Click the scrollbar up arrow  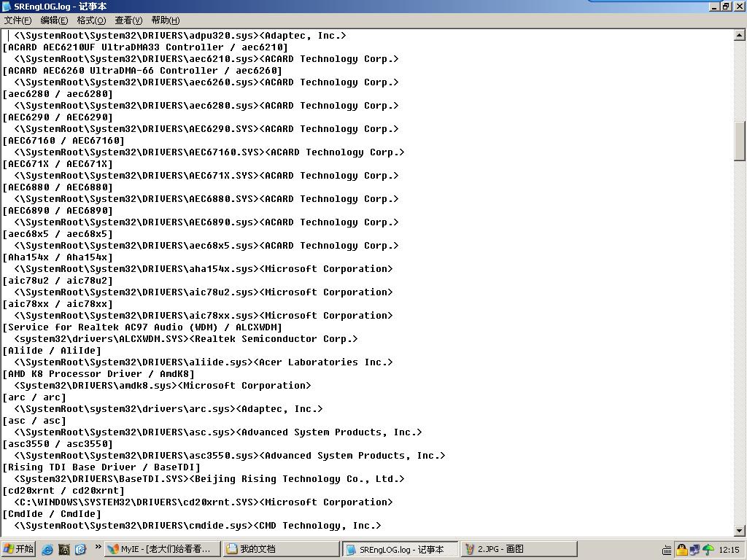[740, 35]
